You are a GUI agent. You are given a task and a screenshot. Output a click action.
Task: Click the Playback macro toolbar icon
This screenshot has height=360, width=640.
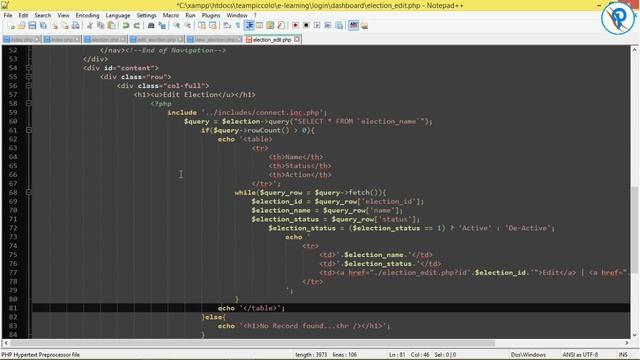click(317, 26)
